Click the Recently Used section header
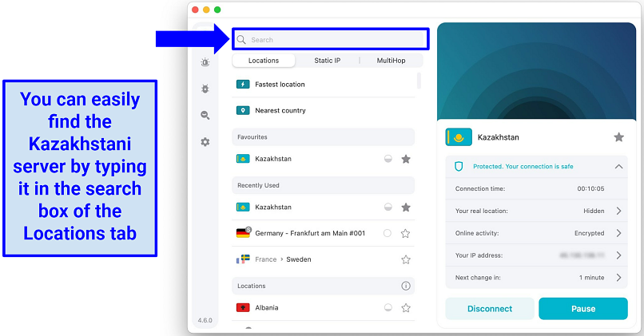Viewport: 644px width, 336px height. click(x=324, y=185)
